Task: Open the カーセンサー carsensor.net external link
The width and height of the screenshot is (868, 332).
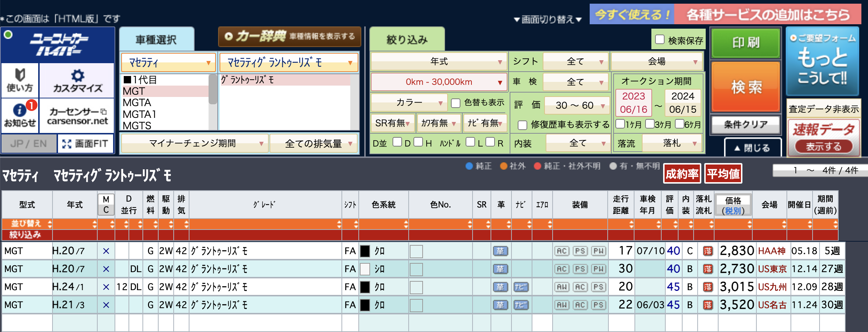Action: coord(77,116)
